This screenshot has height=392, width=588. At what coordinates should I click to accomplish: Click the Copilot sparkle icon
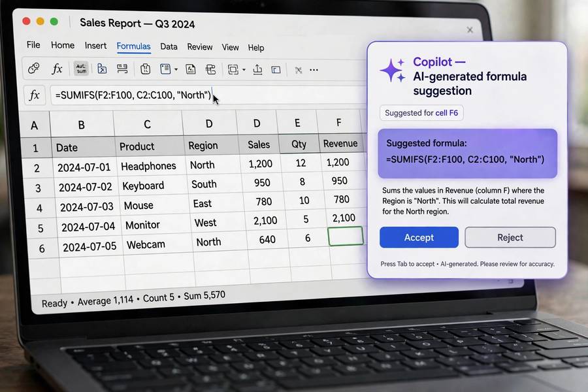(392, 70)
